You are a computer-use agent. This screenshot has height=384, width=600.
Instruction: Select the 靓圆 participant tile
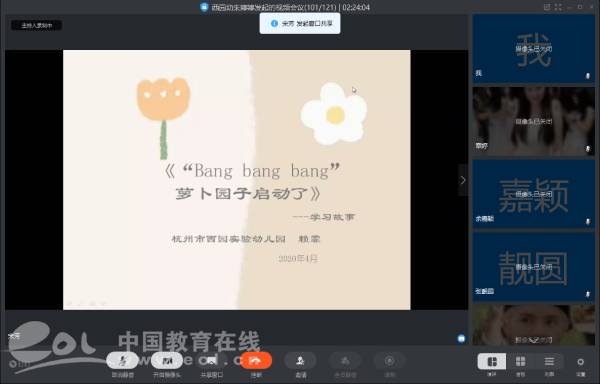pyautogui.click(x=533, y=267)
